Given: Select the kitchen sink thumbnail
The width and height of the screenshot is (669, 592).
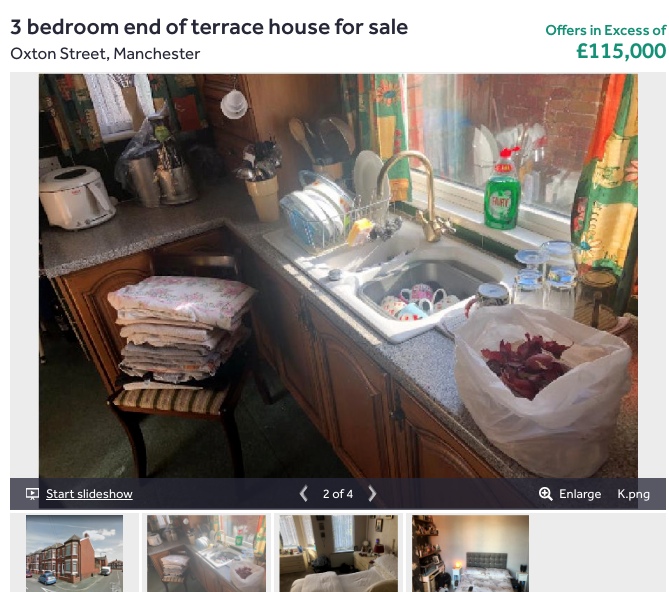Looking at the screenshot, I should pyautogui.click(x=207, y=553).
